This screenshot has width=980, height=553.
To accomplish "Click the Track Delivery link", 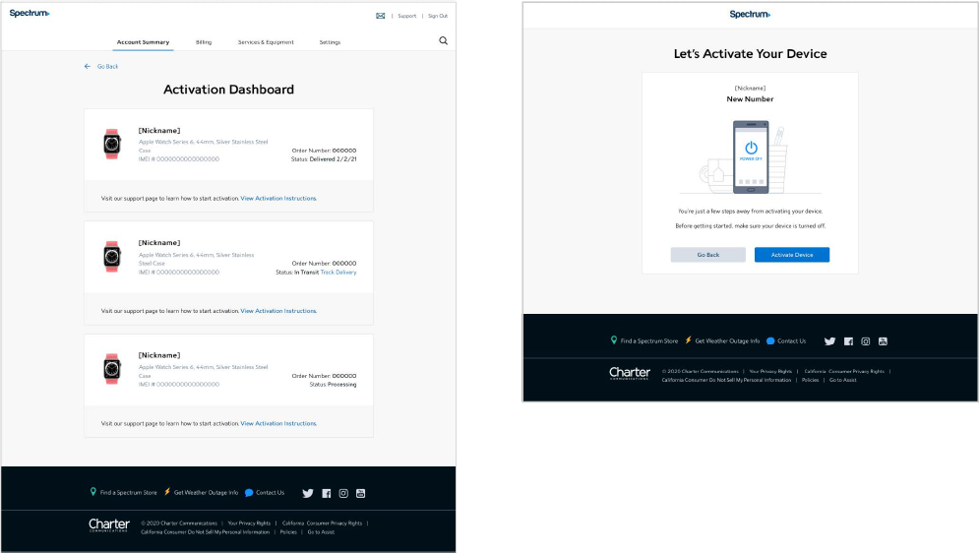I will (338, 272).
